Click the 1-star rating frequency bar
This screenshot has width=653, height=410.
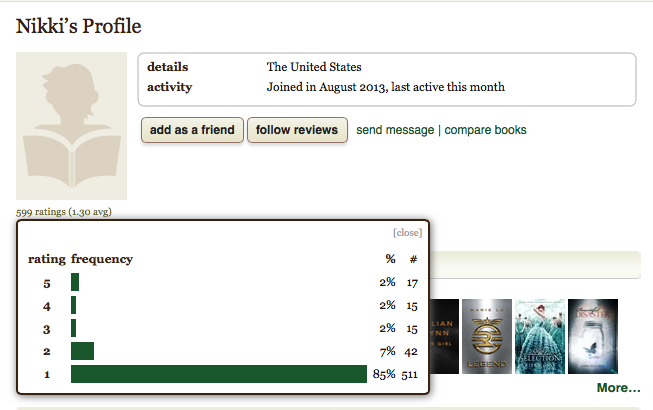coord(219,374)
